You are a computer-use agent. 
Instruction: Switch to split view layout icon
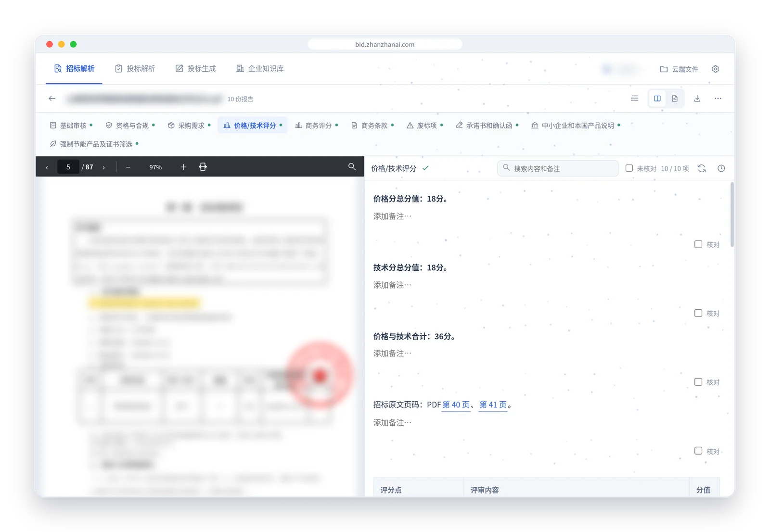(x=657, y=99)
